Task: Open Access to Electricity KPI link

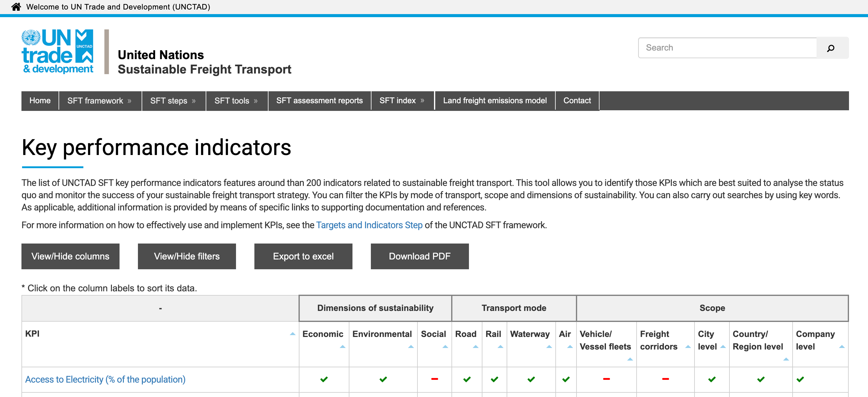Action: [x=105, y=380]
